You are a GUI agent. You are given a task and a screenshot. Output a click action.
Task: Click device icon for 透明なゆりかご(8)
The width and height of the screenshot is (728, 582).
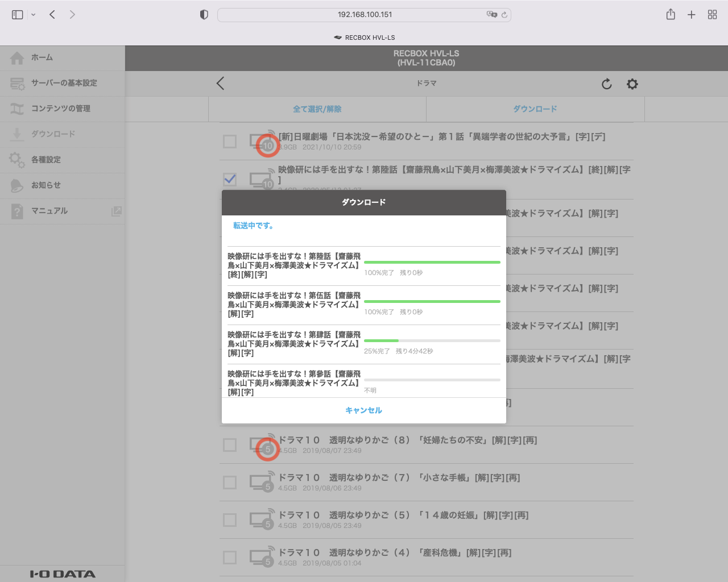click(262, 444)
